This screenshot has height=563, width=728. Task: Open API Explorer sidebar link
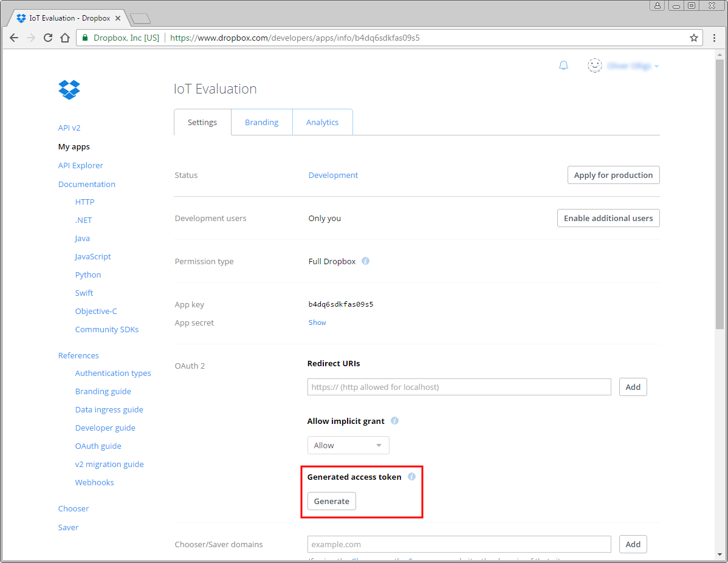pos(80,165)
